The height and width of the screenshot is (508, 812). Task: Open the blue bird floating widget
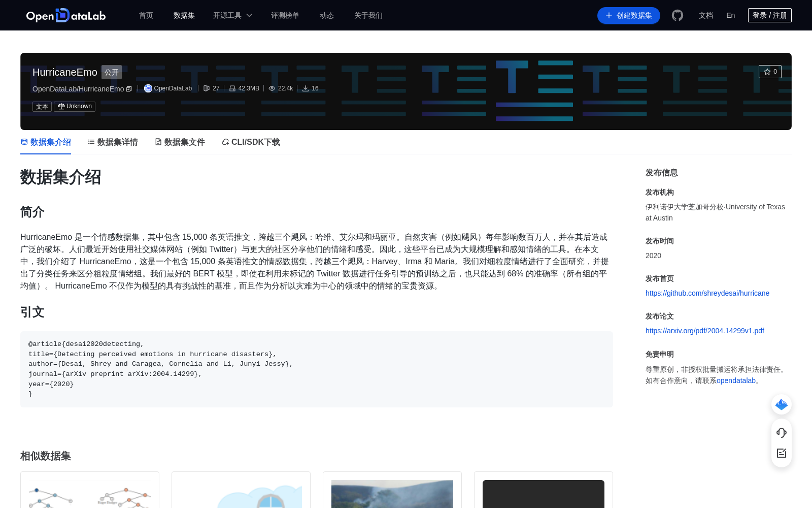(x=782, y=404)
